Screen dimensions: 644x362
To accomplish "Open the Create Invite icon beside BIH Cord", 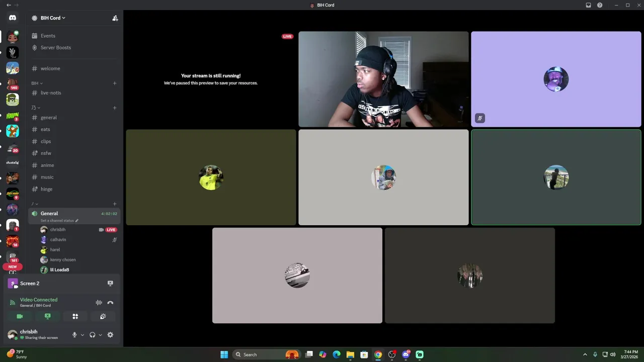I will 115,18.
